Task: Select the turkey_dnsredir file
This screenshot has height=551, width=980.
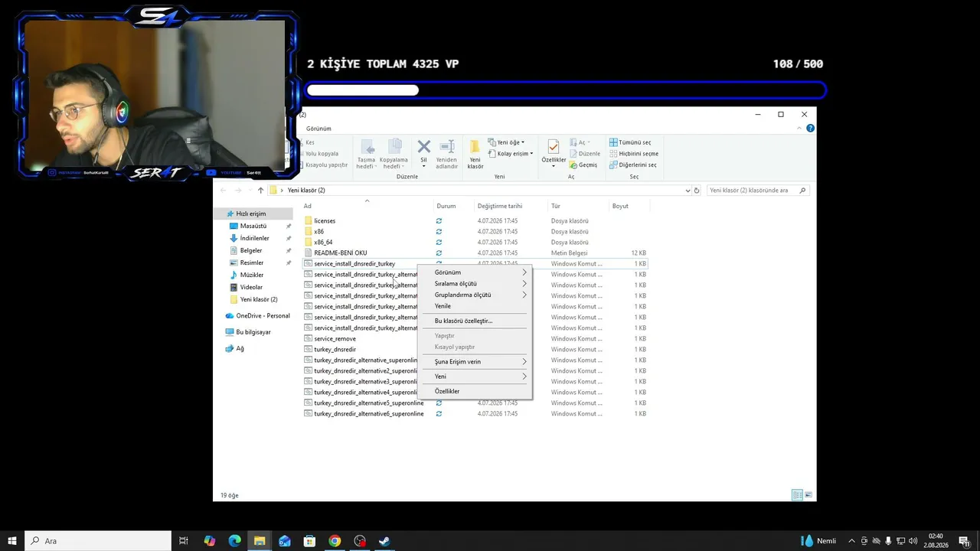Action: 335,350
